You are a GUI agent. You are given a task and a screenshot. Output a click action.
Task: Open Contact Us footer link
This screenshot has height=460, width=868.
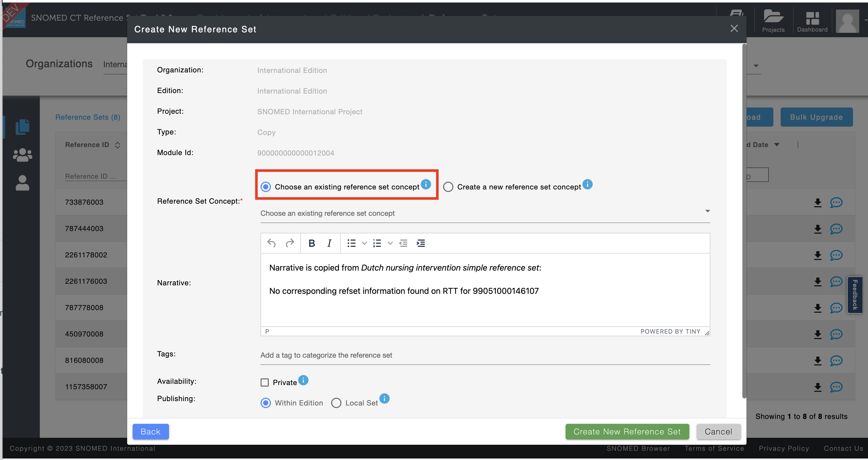click(843, 449)
